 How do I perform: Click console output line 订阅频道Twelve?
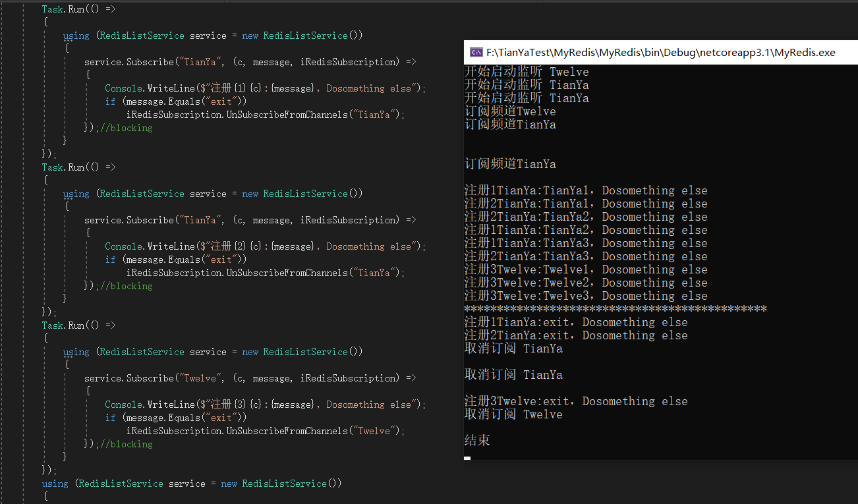(x=510, y=111)
